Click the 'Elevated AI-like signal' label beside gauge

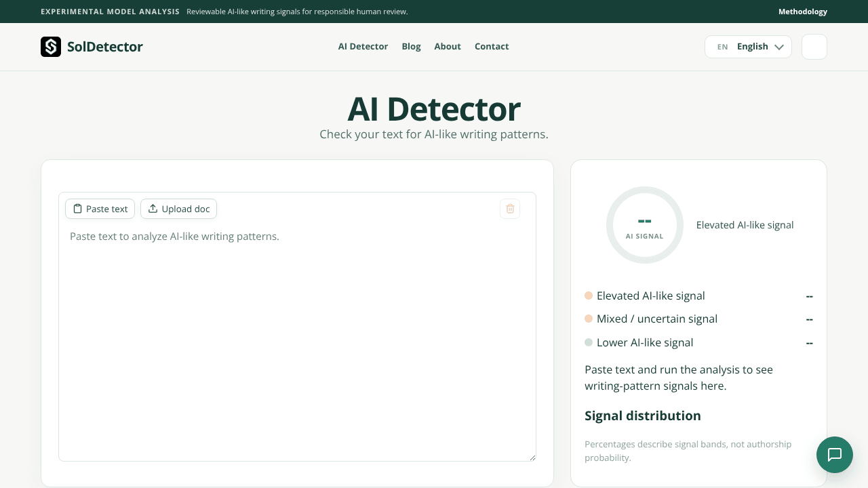(x=745, y=225)
